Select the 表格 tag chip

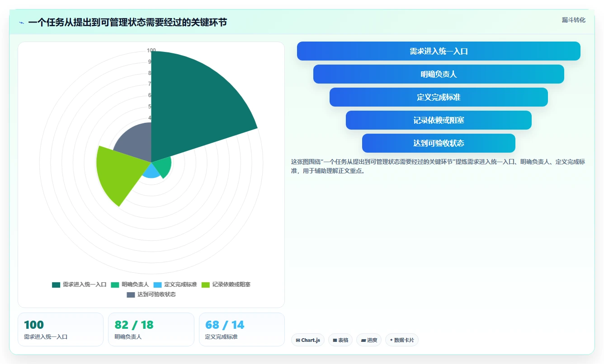coord(340,340)
